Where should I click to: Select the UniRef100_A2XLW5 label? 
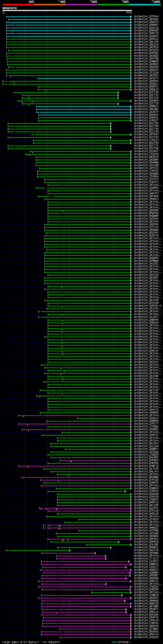pyautogui.click(x=146, y=165)
